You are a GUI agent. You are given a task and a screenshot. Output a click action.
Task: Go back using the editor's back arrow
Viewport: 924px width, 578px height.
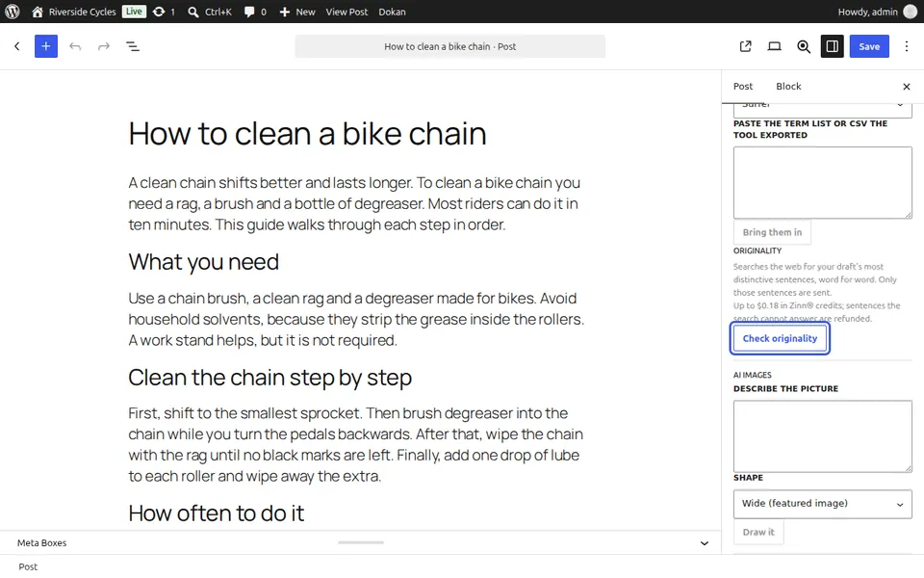17,46
